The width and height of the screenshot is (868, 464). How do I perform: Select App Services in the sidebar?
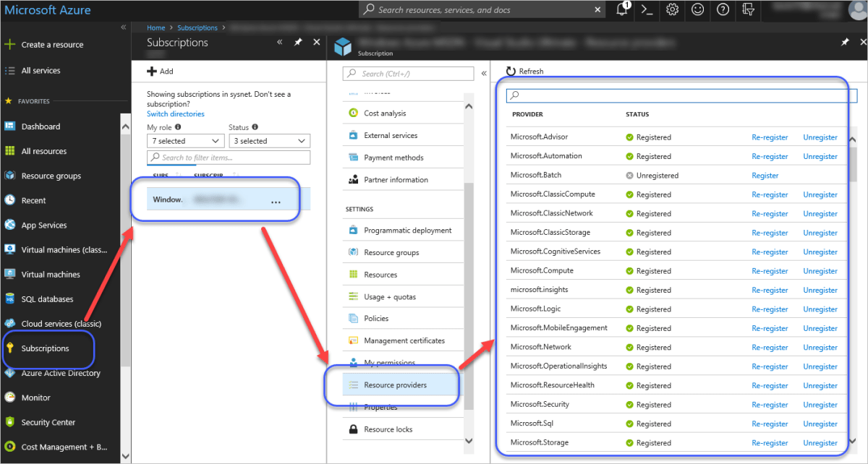(43, 225)
